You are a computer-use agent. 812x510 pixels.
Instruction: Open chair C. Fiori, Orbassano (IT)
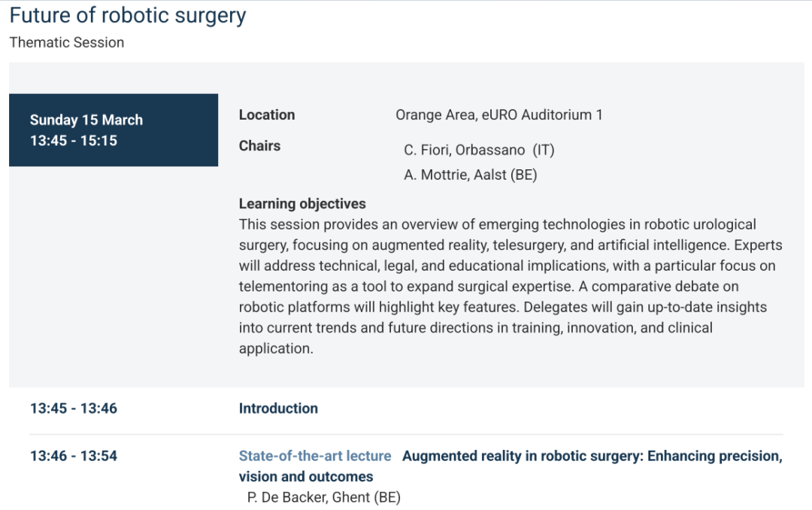point(479,150)
